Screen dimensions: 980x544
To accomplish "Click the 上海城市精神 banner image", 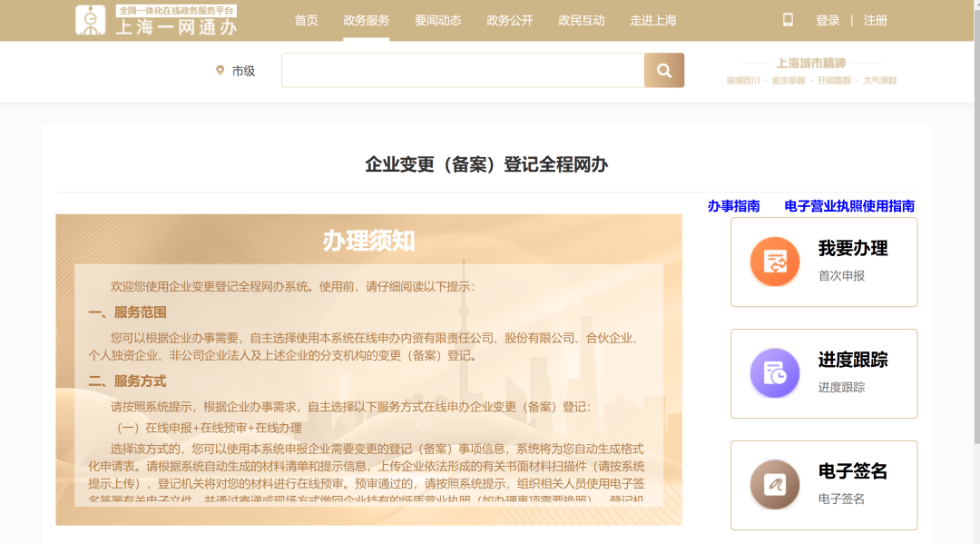I will click(811, 71).
